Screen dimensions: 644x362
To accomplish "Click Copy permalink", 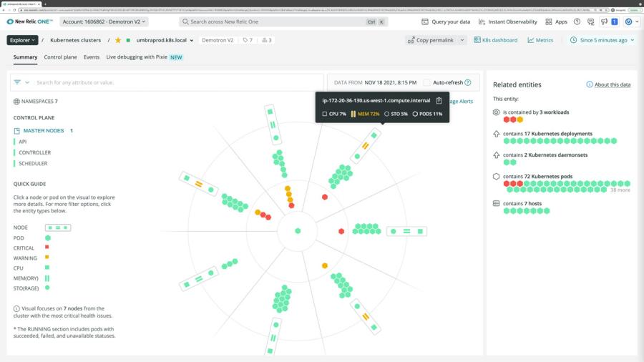I will pyautogui.click(x=431, y=40).
